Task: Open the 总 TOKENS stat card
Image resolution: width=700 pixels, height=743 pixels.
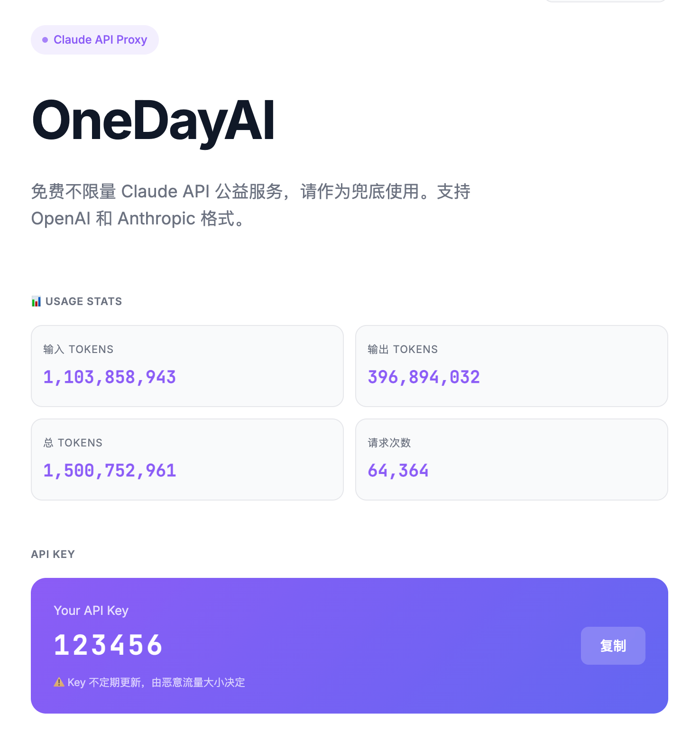Action: click(x=187, y=459)
